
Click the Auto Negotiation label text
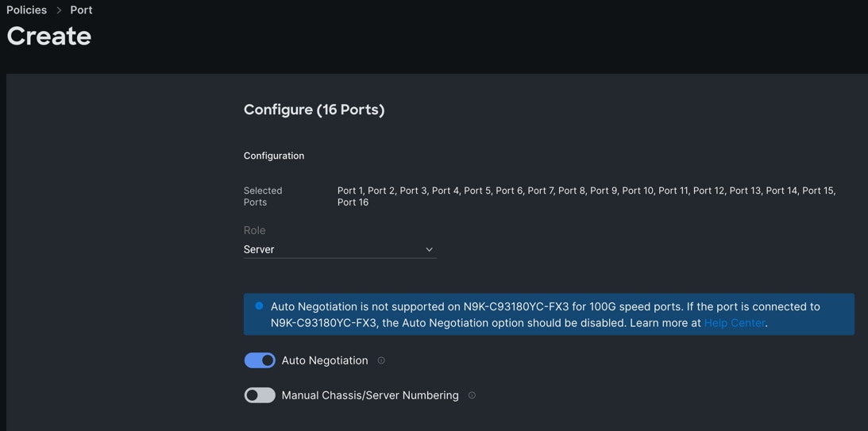(x=325, y=360)
